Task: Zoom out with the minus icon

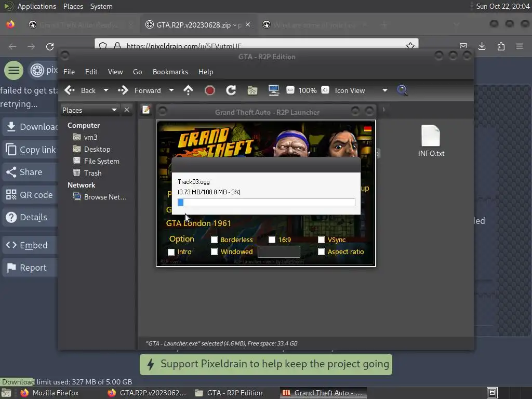Action: [290, 90]
